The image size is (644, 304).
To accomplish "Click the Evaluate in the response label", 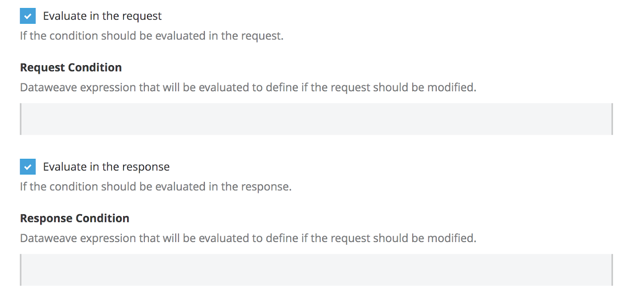I will (106, 166).
